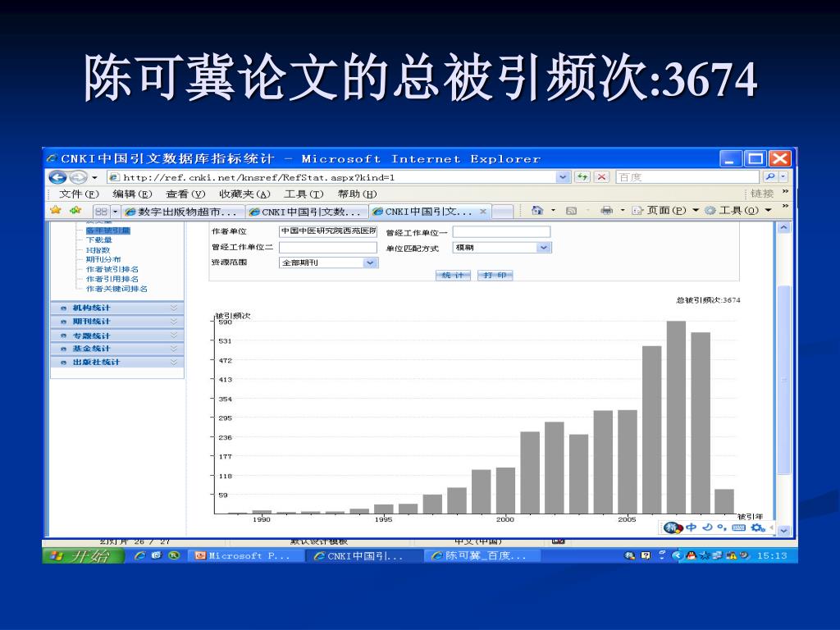Screen dimensions: 840x630
Task: Open the recent pages dropdown beside forward button
Action: tap(95, 177)
